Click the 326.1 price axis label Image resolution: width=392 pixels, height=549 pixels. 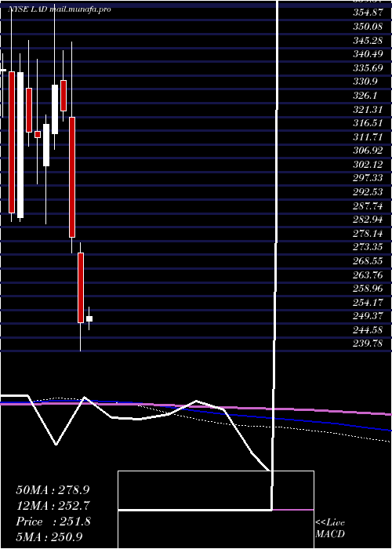click(x=365, y=96)
